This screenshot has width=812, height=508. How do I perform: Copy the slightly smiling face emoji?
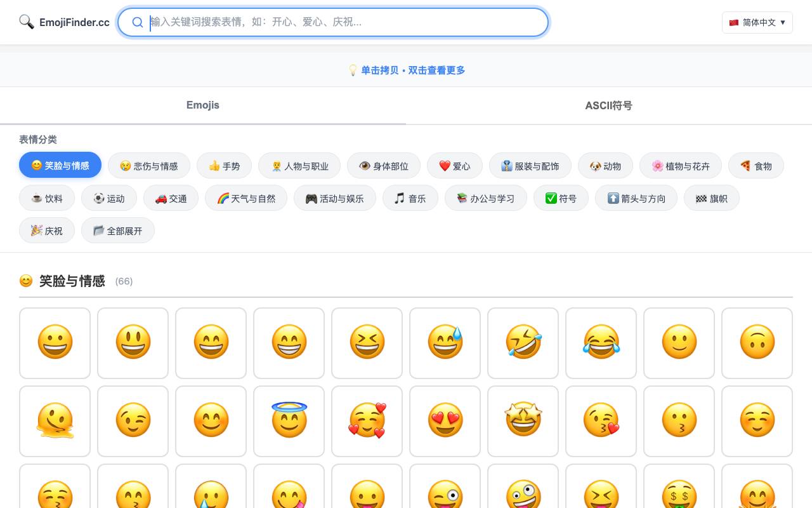click(x=679, y=343)
